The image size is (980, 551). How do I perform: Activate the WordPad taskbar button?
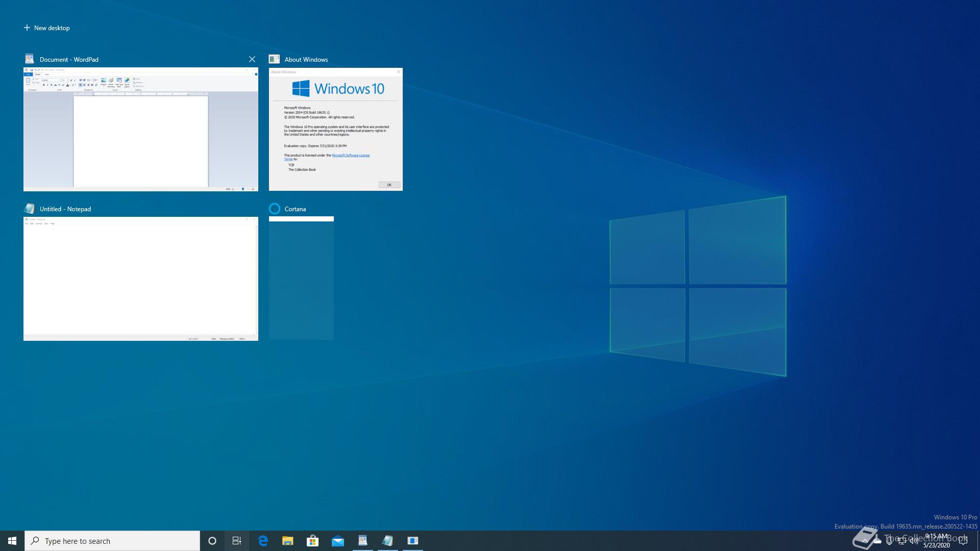pos(363,541)
